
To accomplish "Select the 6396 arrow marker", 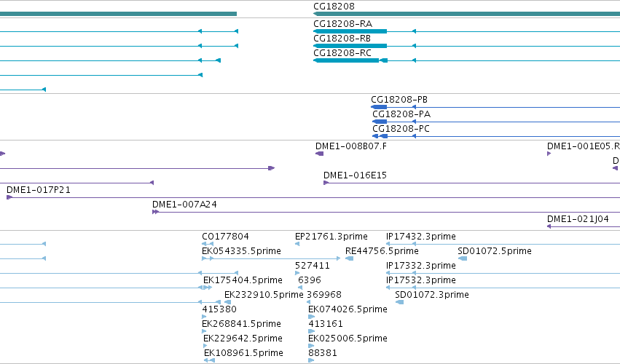I will pyautogui.click(x=300, y=288).
